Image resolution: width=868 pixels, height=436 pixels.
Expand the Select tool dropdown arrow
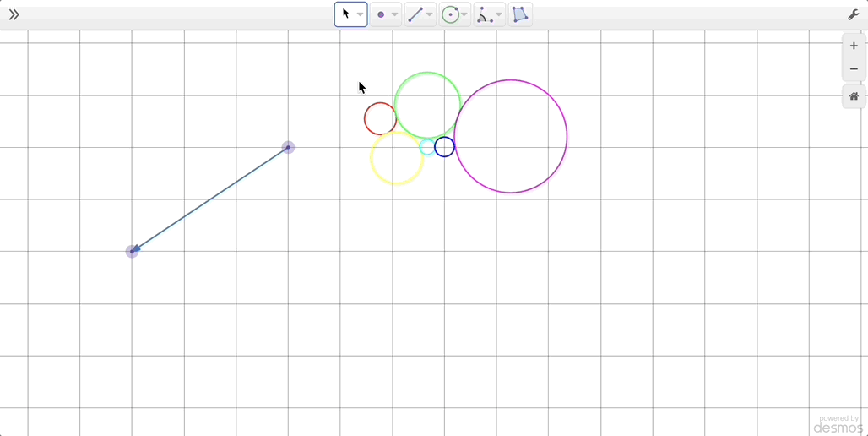point(361,14)
